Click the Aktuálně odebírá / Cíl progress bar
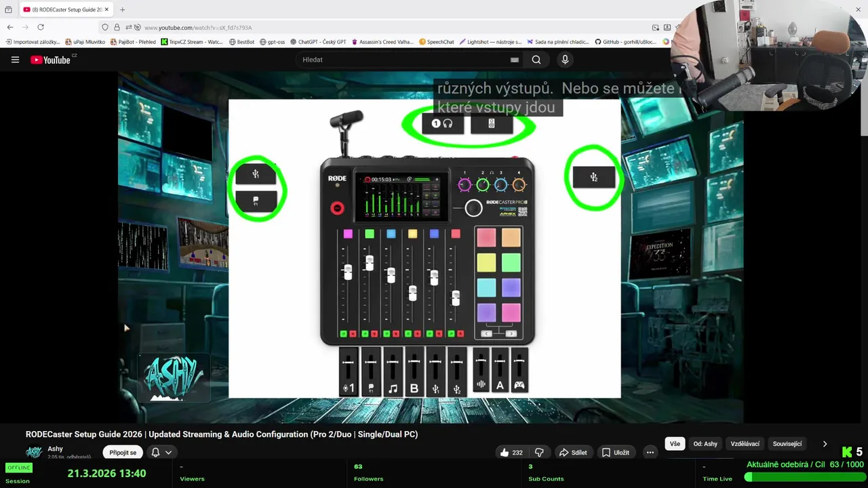The image size is (868, 488). (x=804, y=477)
